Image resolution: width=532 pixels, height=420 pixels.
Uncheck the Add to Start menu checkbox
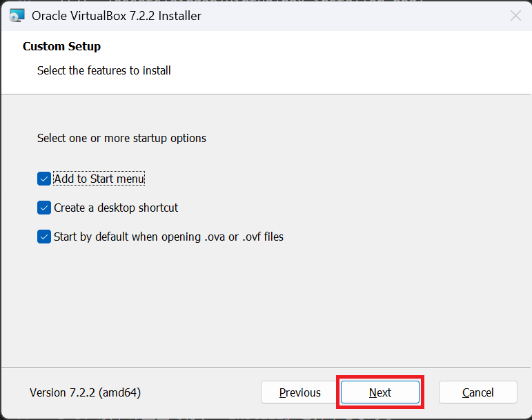pos(44,179)
